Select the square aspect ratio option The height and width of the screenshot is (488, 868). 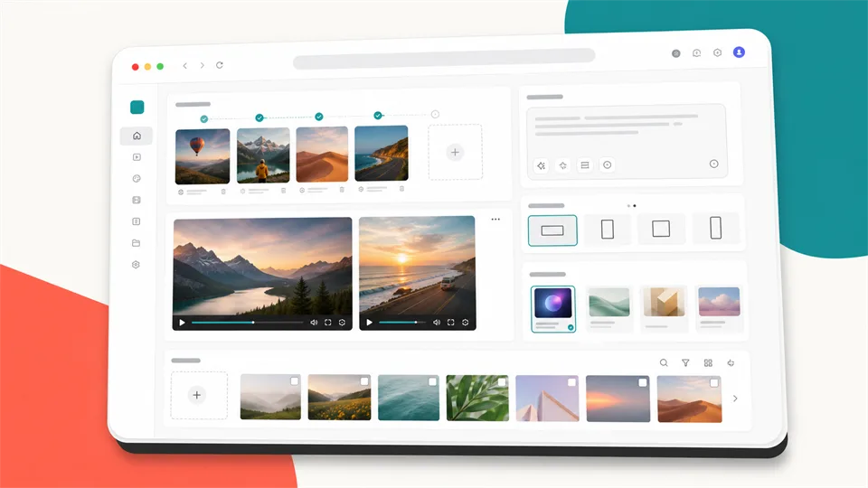pyautogui.click(x=661, y=229)
